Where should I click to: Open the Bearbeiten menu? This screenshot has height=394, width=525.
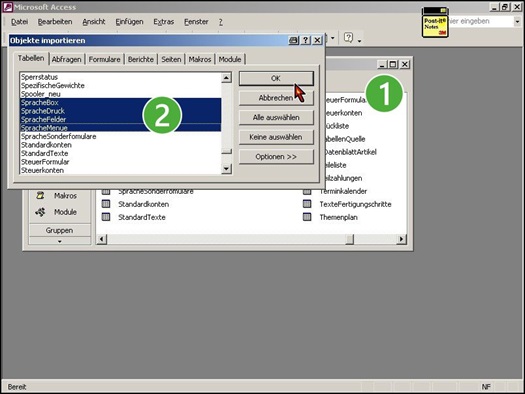[55, 22]
